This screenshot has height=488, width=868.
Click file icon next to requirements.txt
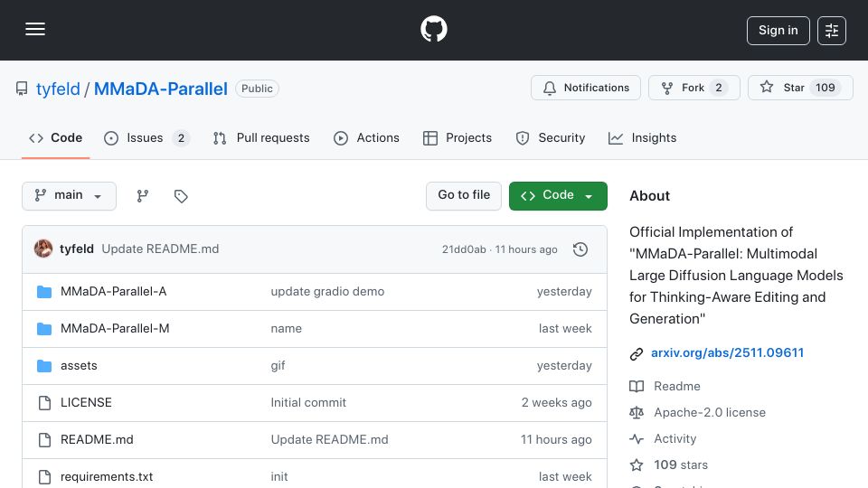[44, 476]
